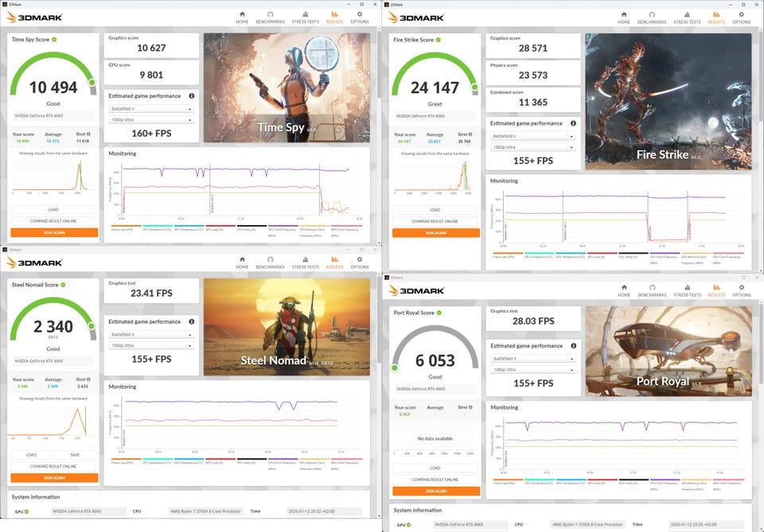Click the info icon beside Steel Nomad estimated game performance
764x532 pixels.
192,322
